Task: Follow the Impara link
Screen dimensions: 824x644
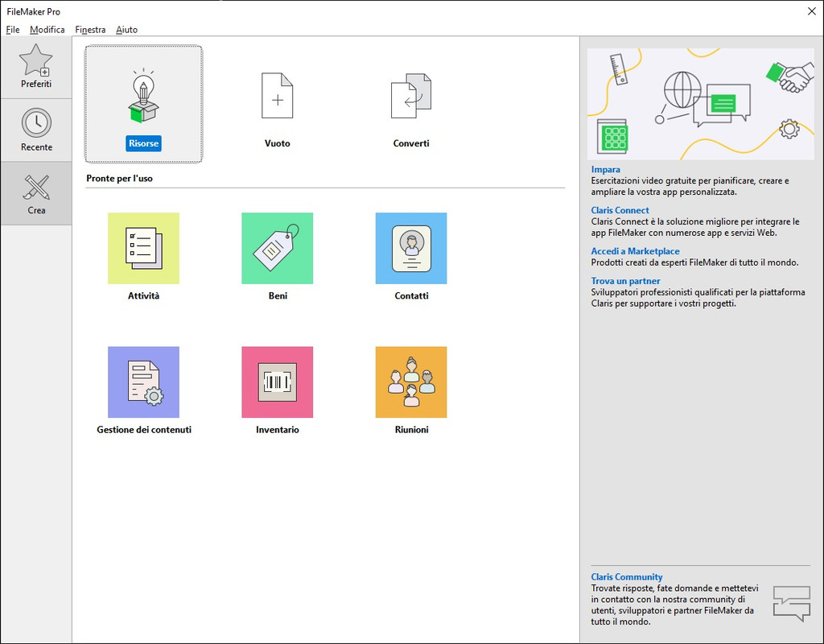Action: coord(605,169)
